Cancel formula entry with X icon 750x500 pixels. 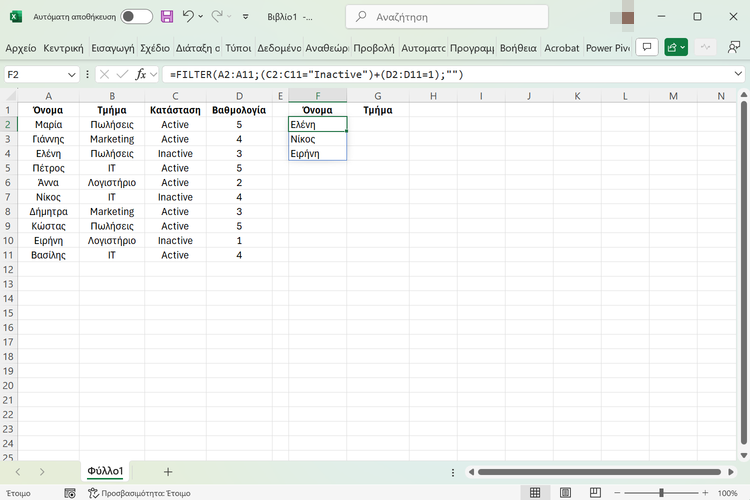click(x=105, y=74)
